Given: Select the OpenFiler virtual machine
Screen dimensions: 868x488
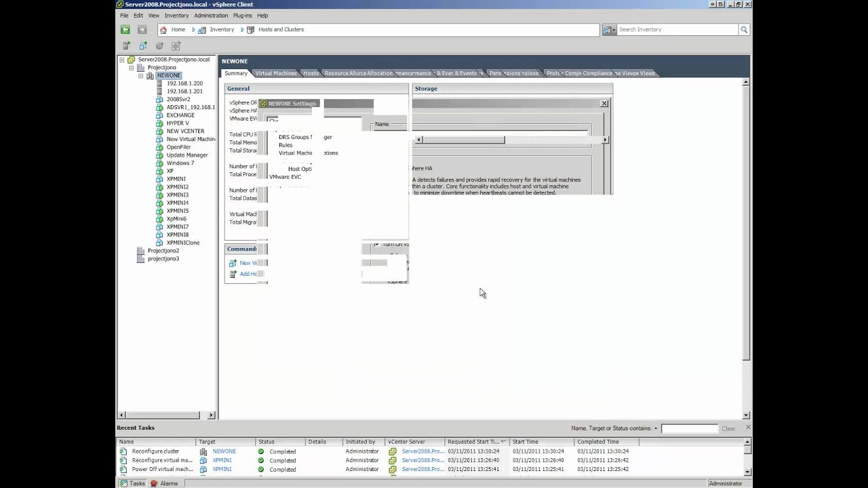Looking at the screenshot, I should [x=178, y=147].
